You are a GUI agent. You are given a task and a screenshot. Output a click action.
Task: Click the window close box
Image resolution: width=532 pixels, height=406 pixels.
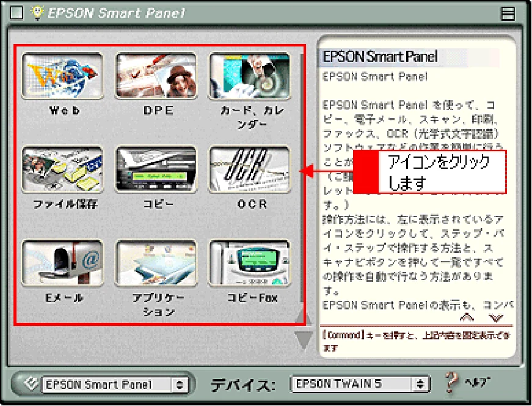[16, 13]
